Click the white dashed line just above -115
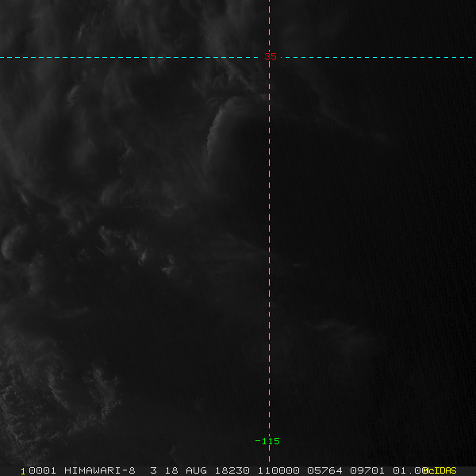 [270, 424]
